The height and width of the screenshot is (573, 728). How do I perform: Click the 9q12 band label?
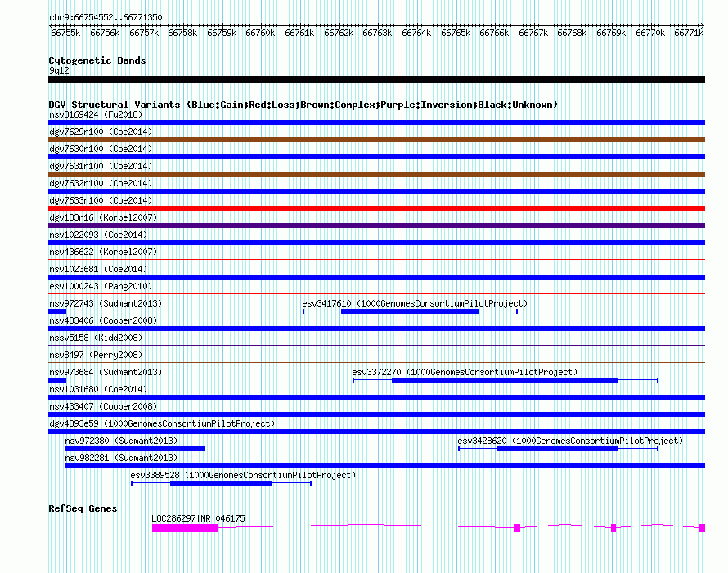pos(59,70)
